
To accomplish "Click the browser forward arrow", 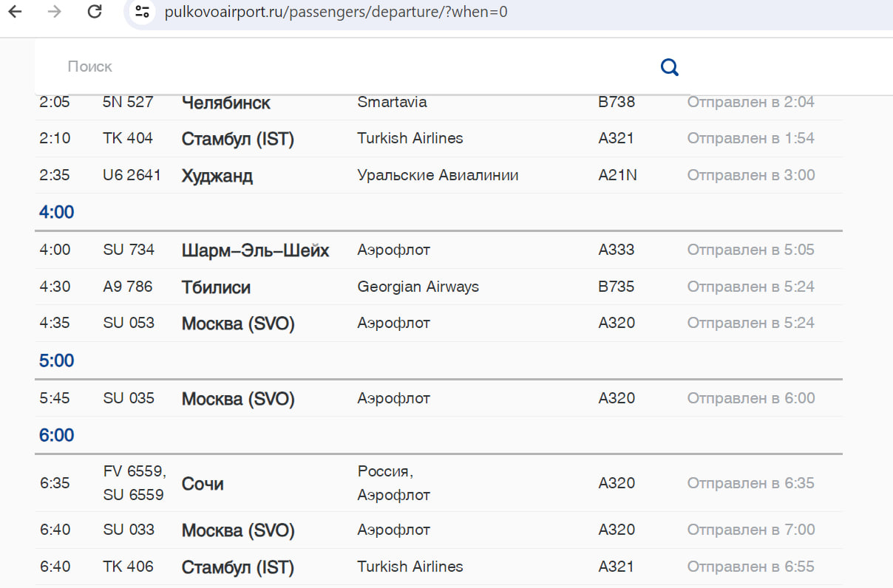I will (x=54, y=12).
